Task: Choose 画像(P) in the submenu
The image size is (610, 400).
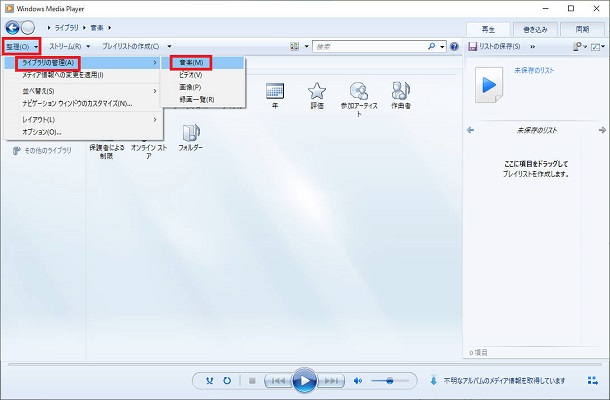Action: tap(203, 87)
